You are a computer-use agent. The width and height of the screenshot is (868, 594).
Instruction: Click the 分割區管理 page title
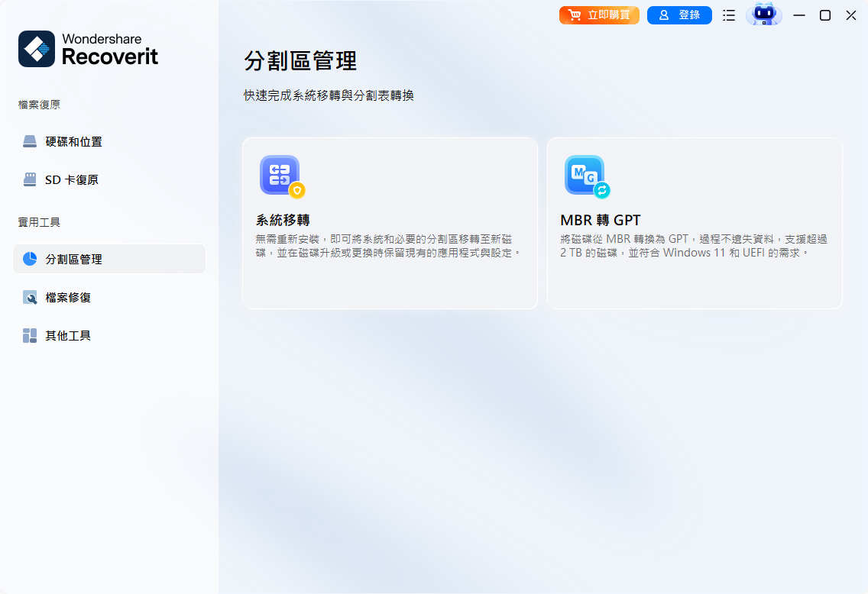302,61
